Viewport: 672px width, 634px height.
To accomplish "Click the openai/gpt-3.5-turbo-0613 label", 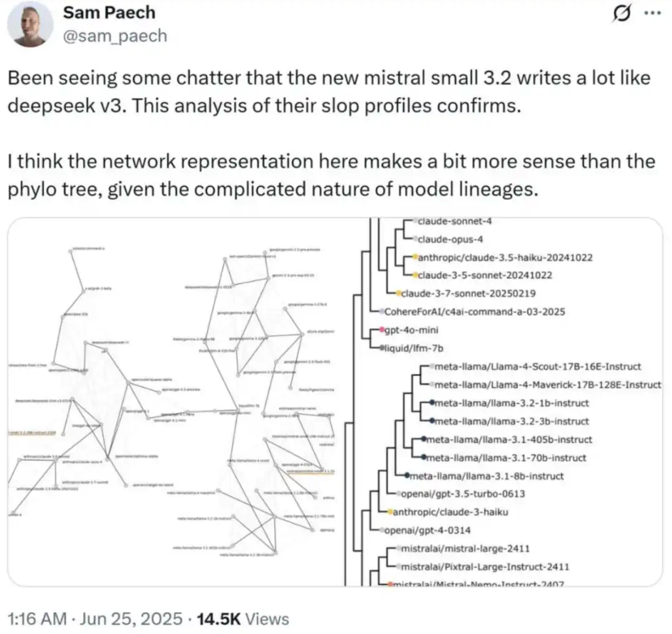I will coord(463,494).
